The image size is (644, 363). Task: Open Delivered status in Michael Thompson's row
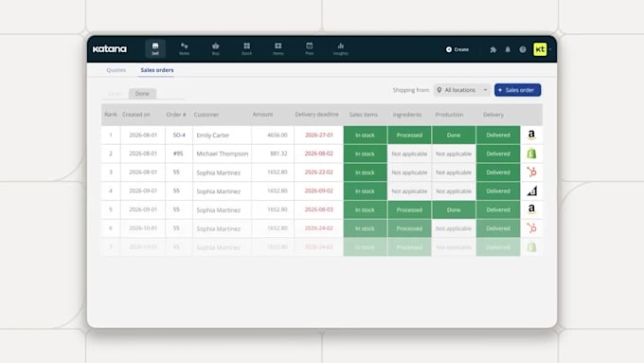[x=498, y=154]
